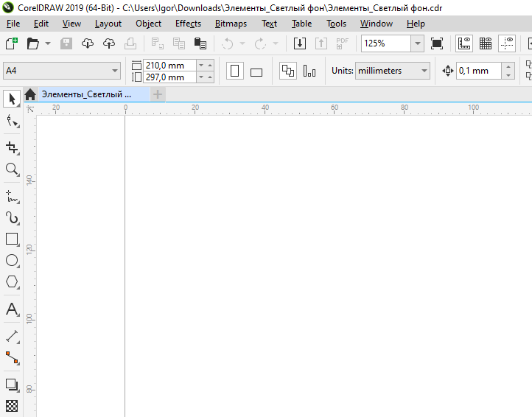The image size is (532, 417).
Task: Open the Effects menu
Action: [x=188, y=24]
